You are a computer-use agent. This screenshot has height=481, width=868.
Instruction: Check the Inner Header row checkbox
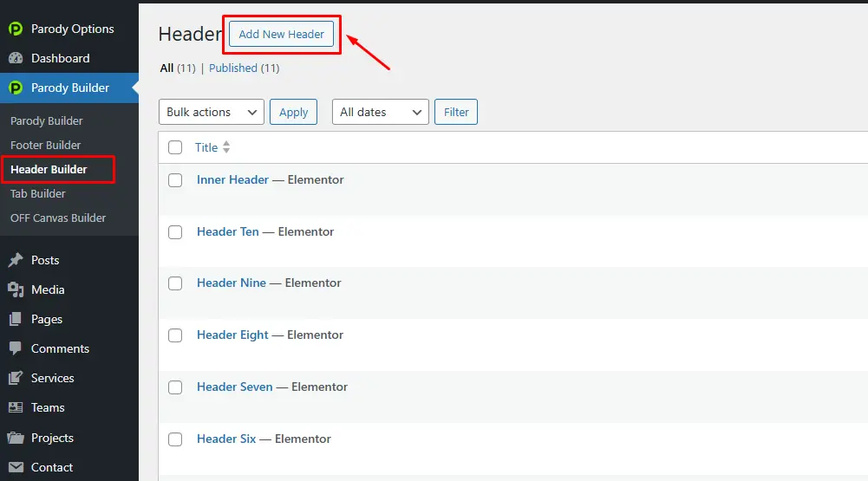(x=175, y=180)
